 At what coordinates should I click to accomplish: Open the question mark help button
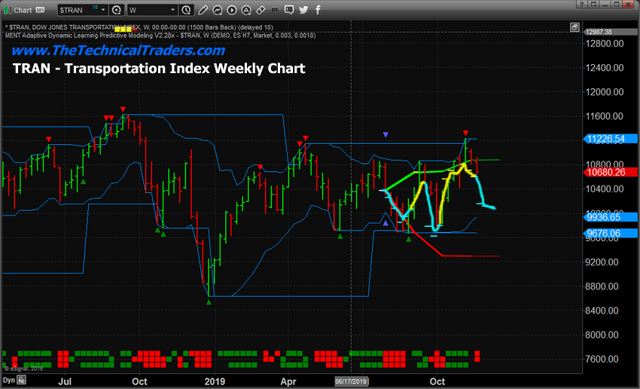[x=582, y=4]
